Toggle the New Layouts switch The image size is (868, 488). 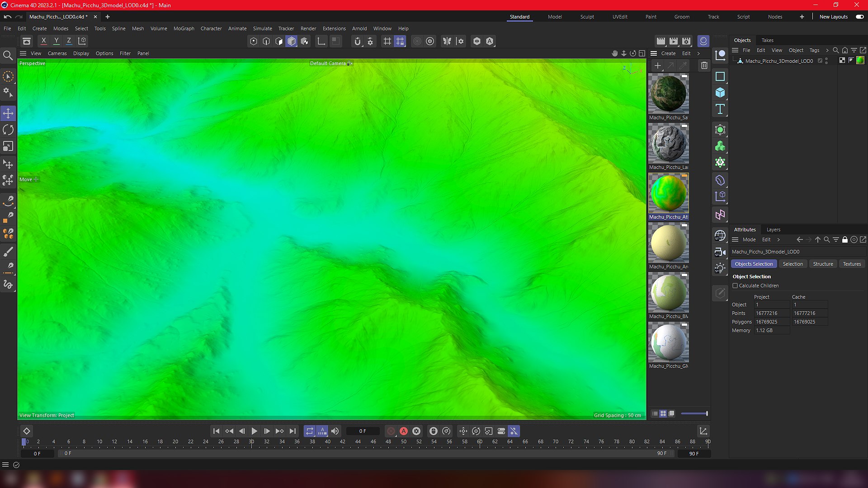[x=859, y=17]
